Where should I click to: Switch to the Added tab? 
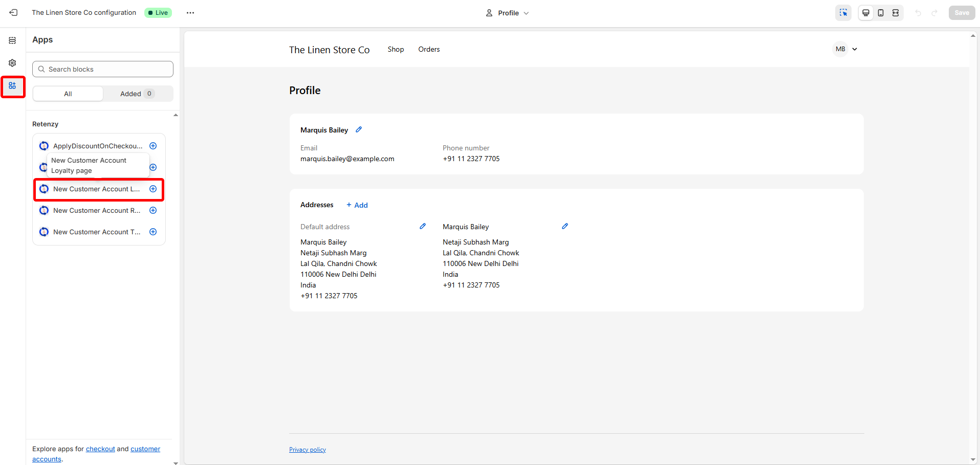(x=137, y=94)
